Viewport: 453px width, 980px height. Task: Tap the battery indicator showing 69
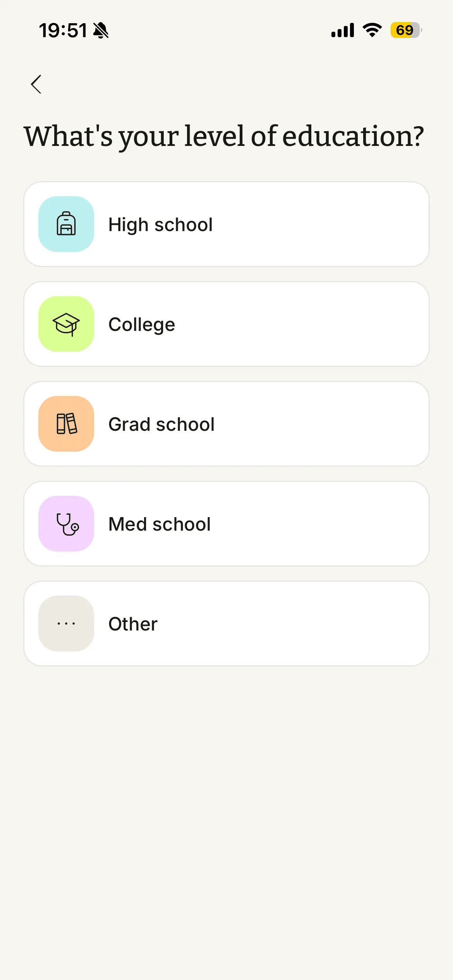point(406,30)
